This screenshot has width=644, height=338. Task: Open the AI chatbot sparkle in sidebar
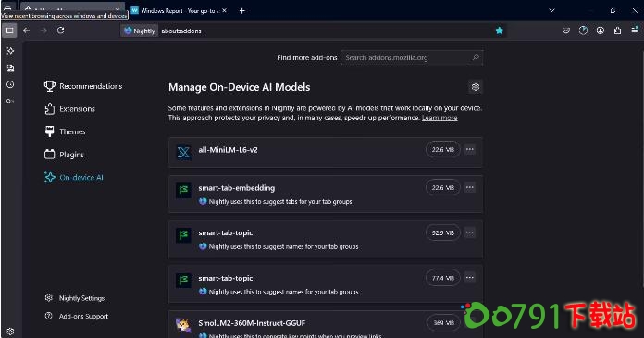coord(10,51)
